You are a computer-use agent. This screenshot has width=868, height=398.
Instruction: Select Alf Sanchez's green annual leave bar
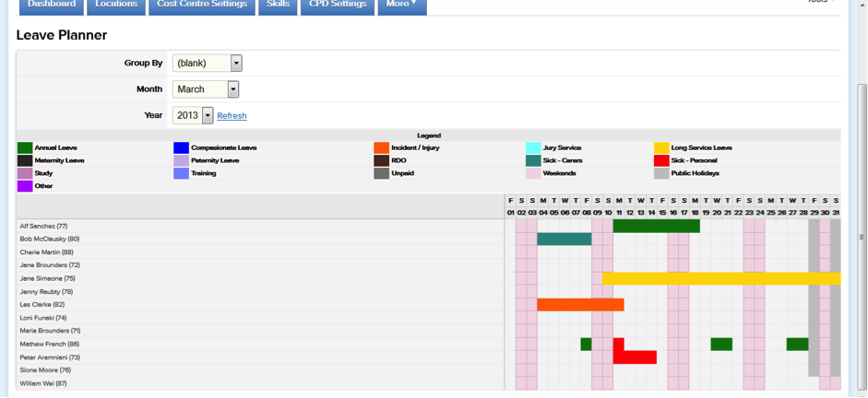point(657,226)
